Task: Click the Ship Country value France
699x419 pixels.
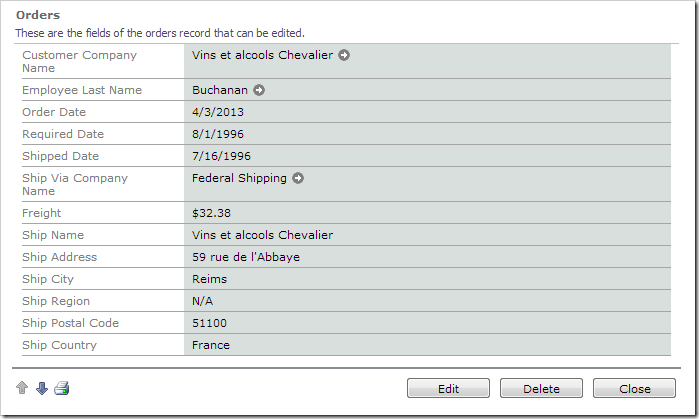Action: tap(211, 345)
